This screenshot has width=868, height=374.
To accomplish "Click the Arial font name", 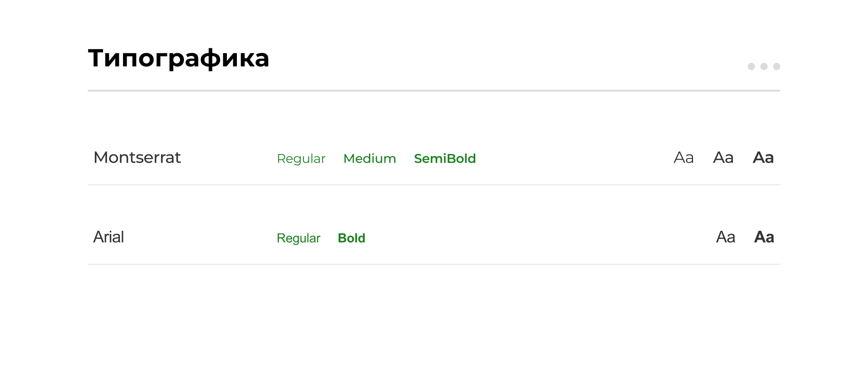I will click(108, 237).
